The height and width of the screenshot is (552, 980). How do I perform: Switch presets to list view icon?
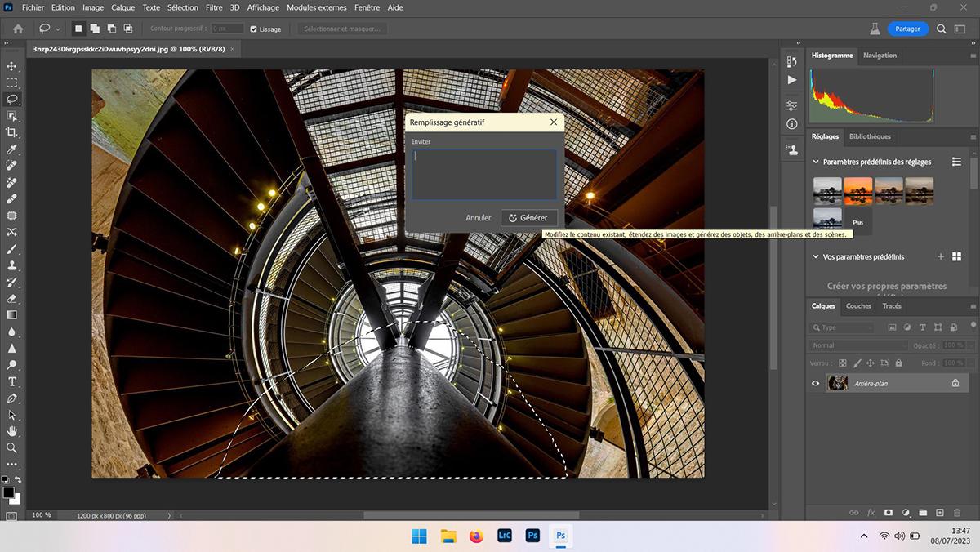(956, 162)
